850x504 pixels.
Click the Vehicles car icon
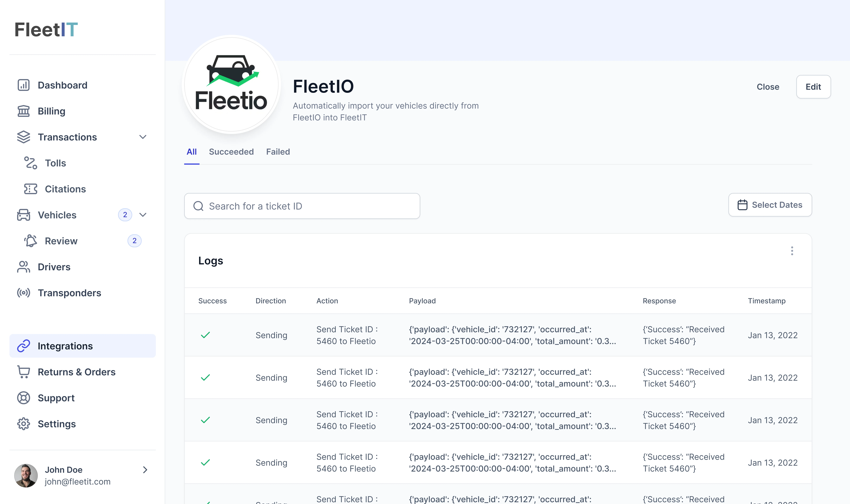[x=23, y=215]
